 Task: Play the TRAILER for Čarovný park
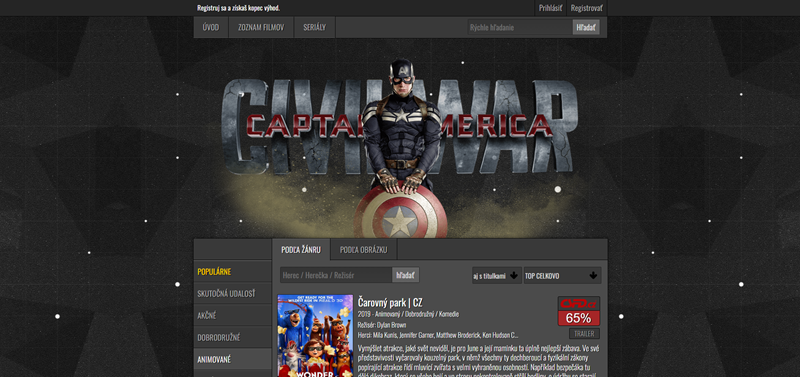(584, 334)
